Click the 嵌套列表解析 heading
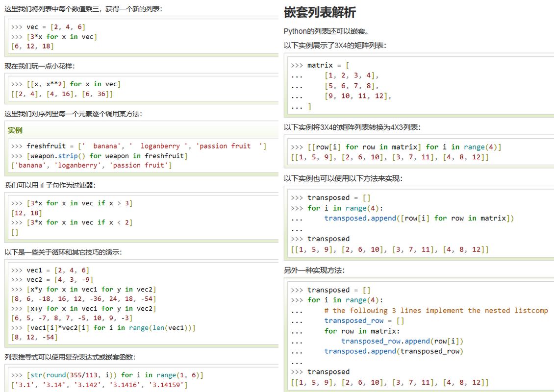The height and width of the screenshot is (392, 554). [320, 12]
